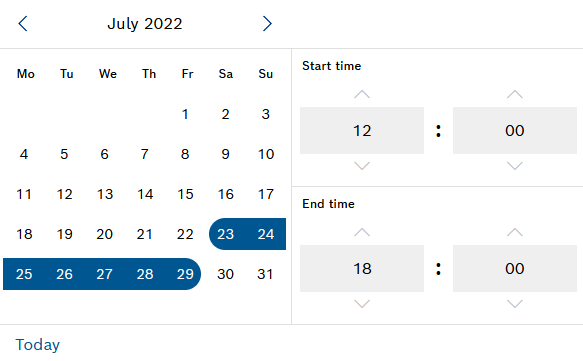Increase start time hour with up chevron
Image resolution: width=583 pixels, height=361 pixels.
click(362, 94)
